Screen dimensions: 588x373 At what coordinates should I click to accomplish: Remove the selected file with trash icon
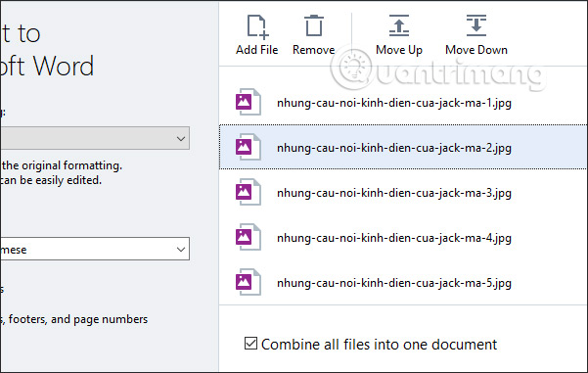point(313,25)
